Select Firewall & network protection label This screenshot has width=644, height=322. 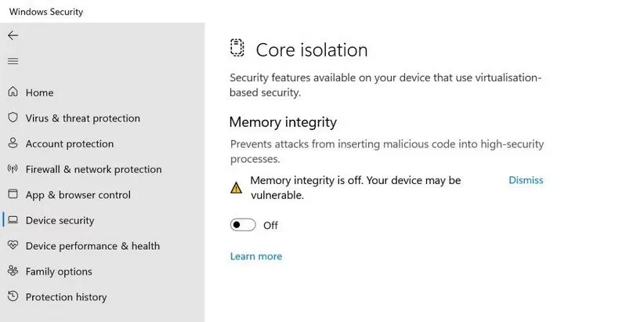[93, 169]
